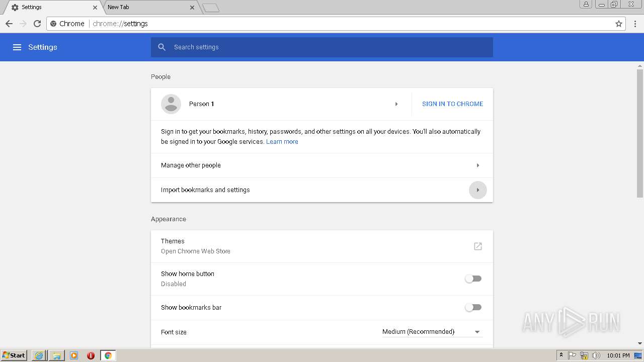Click the Person 1 avatar icon
This screenshot has width=644, height=362.
(171, 104)
